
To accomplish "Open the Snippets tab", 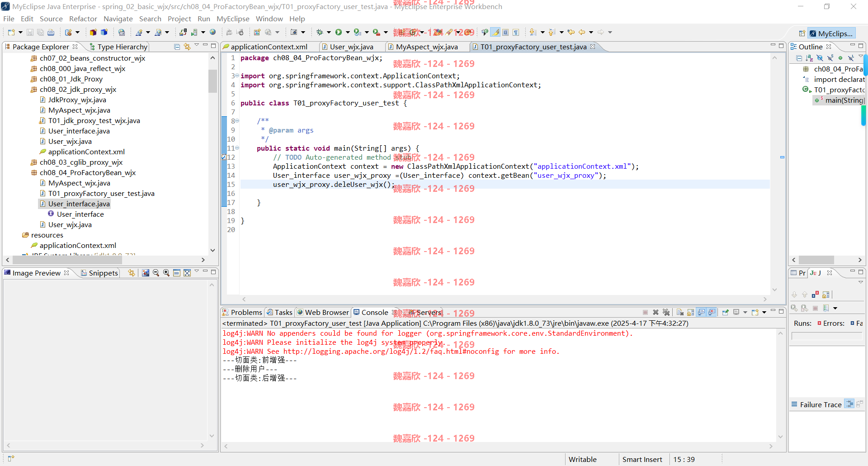I will (x=99, y=273).
